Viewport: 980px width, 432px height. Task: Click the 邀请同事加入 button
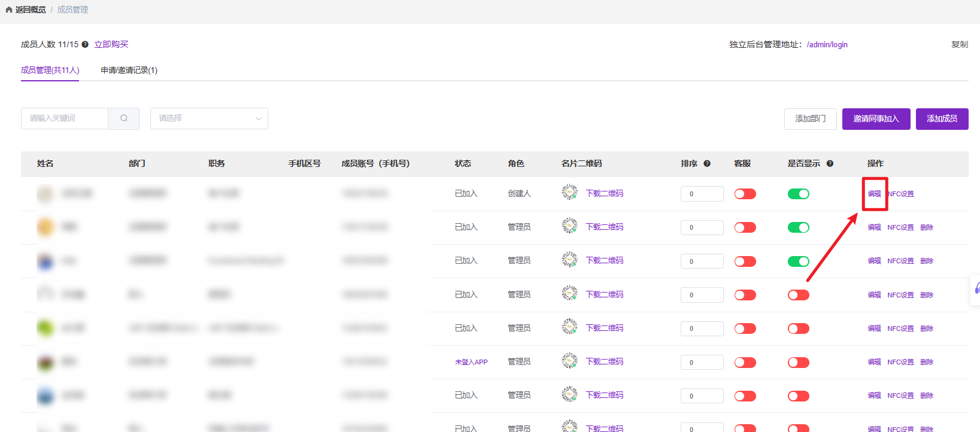[x=876, y=118]
